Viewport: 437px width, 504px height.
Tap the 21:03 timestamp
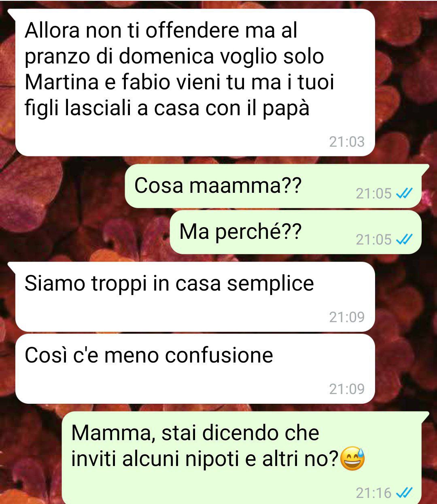click(347, 142)
